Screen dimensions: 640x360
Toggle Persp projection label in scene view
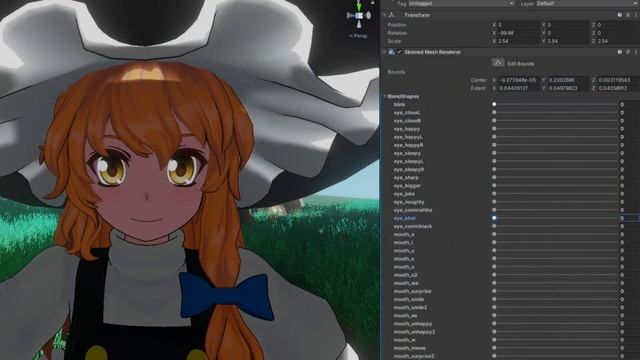(358, 36)
